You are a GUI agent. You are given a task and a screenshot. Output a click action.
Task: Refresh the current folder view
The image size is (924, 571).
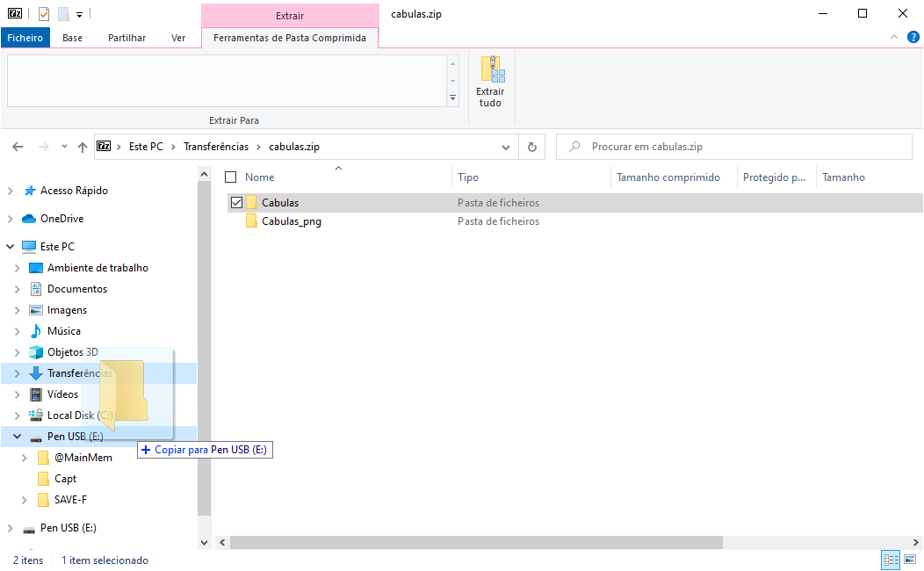pos(532,146)
